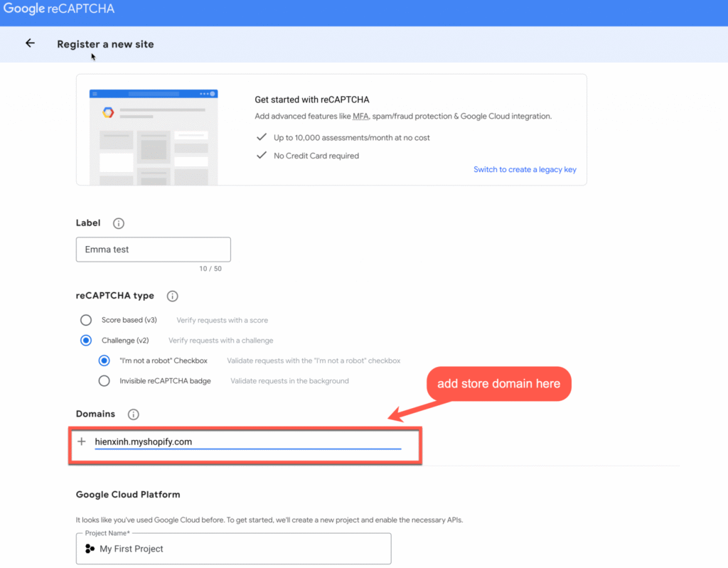Open the Project Name field
Screen dimensions: 728x568
click(233, 549)
